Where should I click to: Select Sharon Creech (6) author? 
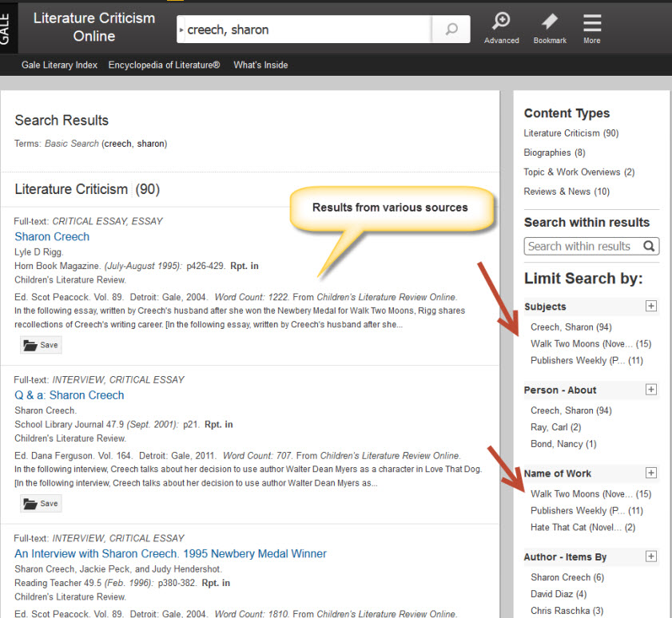tap(567, 578)
